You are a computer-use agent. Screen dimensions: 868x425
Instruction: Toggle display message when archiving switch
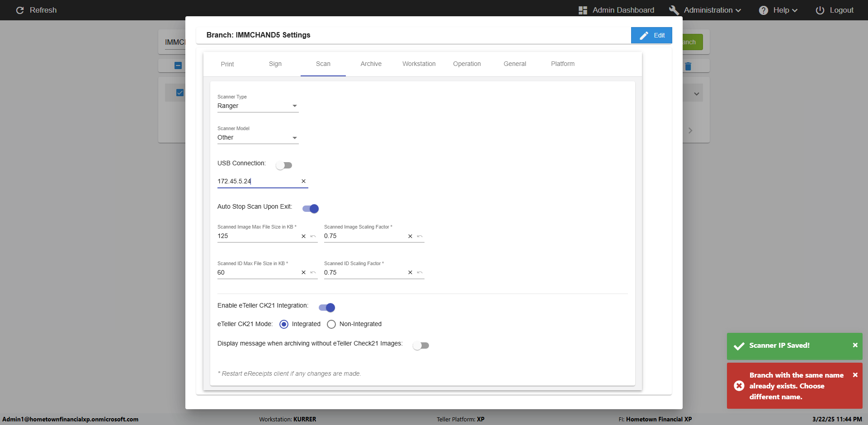coord(421,346)
